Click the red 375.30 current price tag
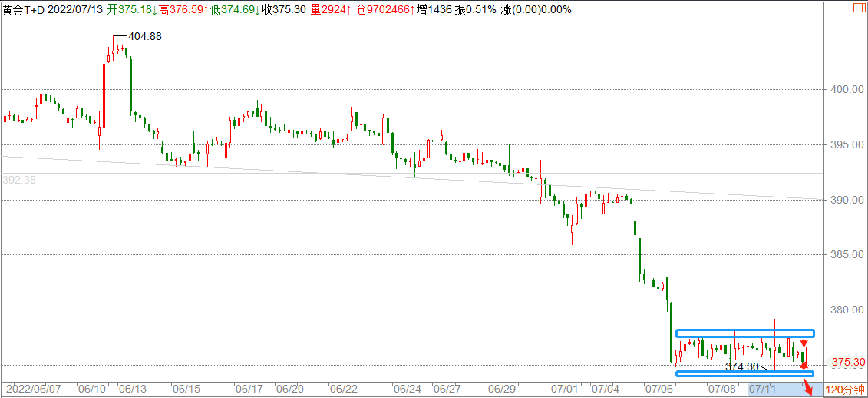Viewport: 868px width, 398px height. (x=848, y=361)
